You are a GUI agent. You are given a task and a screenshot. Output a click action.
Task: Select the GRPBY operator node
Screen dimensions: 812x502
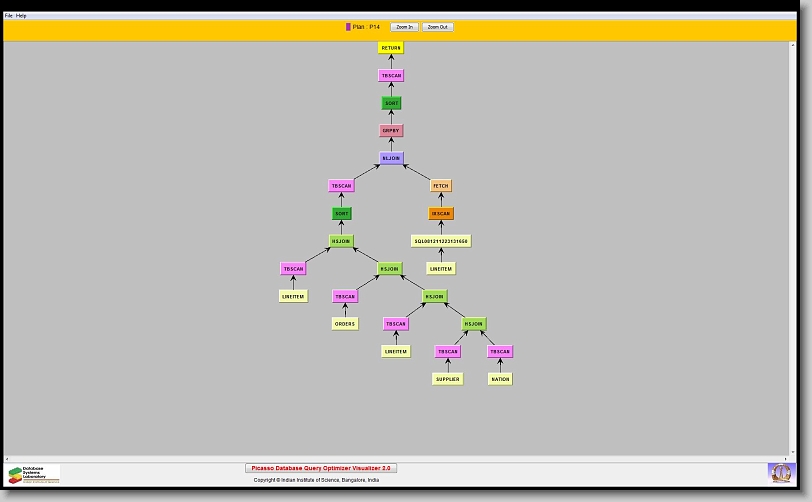tap(391, 131)
